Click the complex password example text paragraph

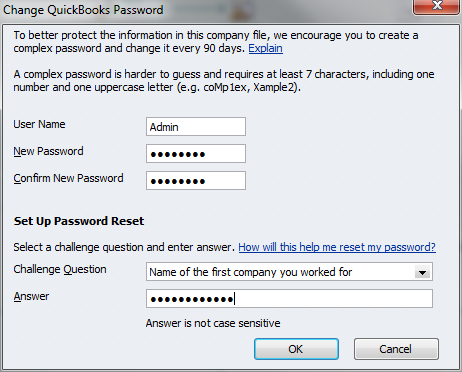click(224, 81)
